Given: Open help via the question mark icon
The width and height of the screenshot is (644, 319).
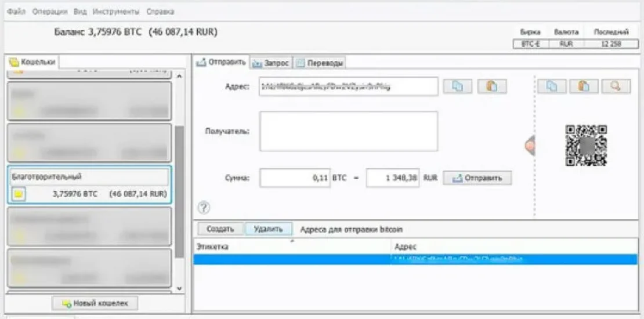Looking at the screenshot, I should 204,207.
